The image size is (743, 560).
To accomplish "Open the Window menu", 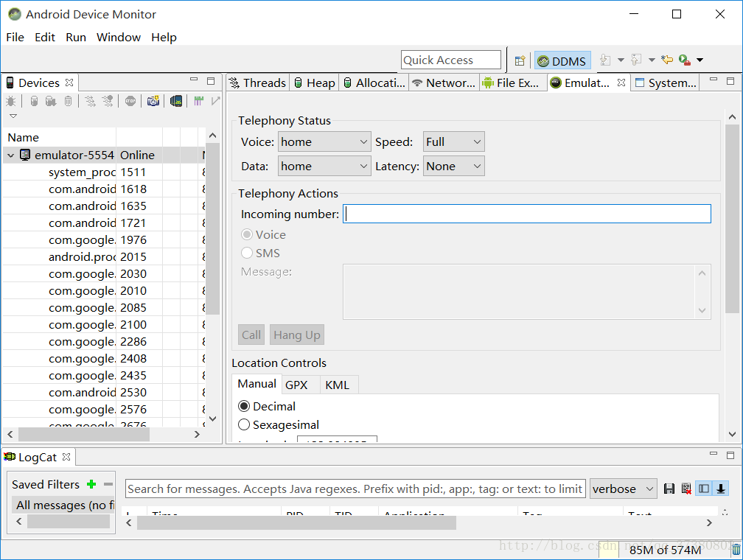I will point(118,38).
